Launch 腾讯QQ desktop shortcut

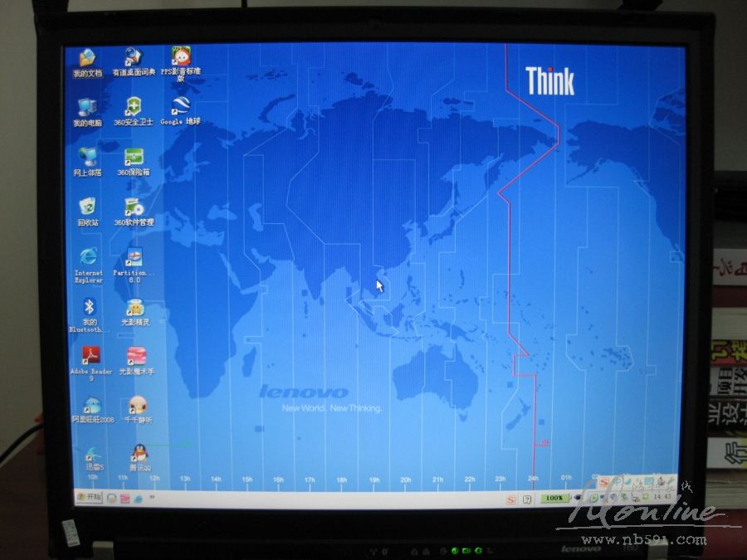point(139,458)
